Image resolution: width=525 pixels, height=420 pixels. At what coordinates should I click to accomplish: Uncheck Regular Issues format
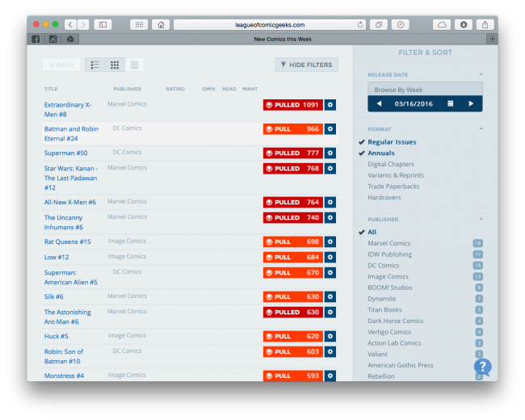tap(392, 142)
